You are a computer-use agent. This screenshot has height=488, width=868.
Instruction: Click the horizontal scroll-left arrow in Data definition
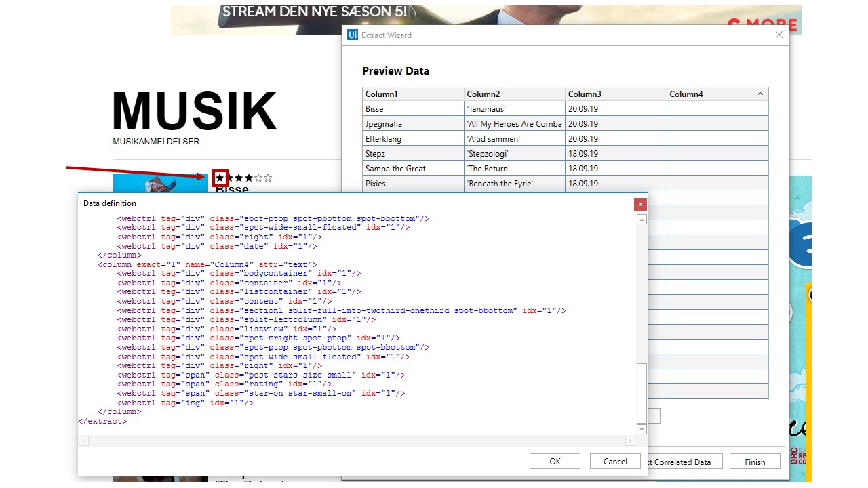coord(83,441)
